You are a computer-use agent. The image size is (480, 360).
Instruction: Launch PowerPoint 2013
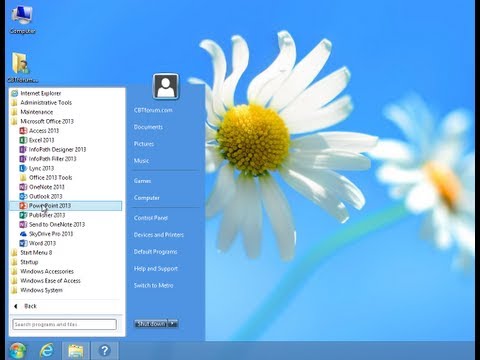[x=66, y=206]
